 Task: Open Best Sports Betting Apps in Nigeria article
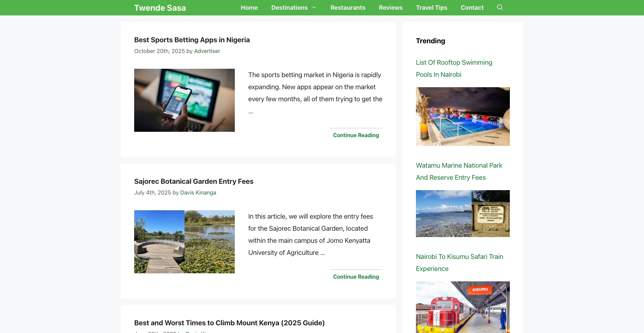(x=192, y=40)
